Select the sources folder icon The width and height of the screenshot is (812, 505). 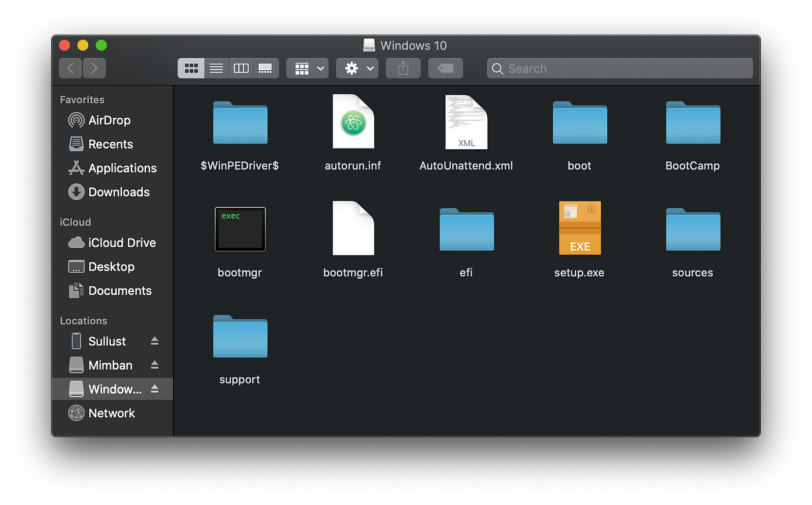693,229
